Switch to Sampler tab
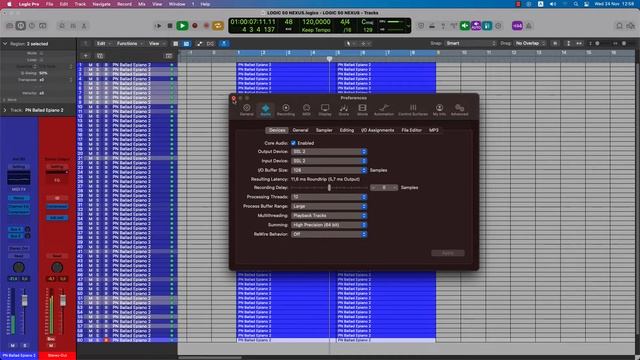The height and width of the screenshot is (360, 640). (x=324, y=130)
